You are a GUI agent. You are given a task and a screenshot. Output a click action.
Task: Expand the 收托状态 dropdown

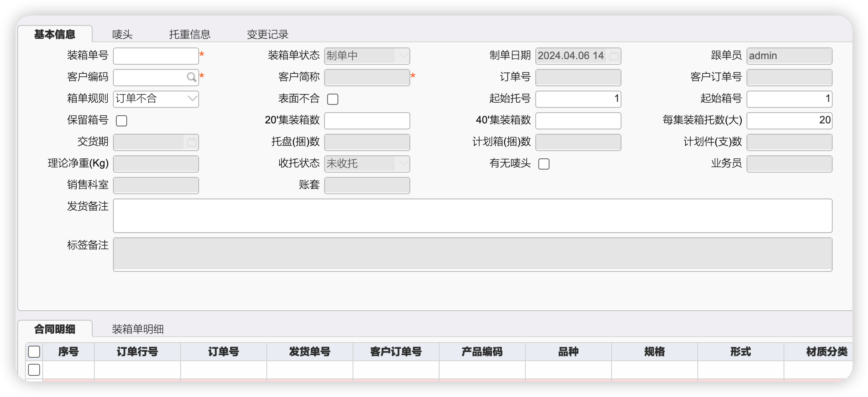tap(403, 164)
